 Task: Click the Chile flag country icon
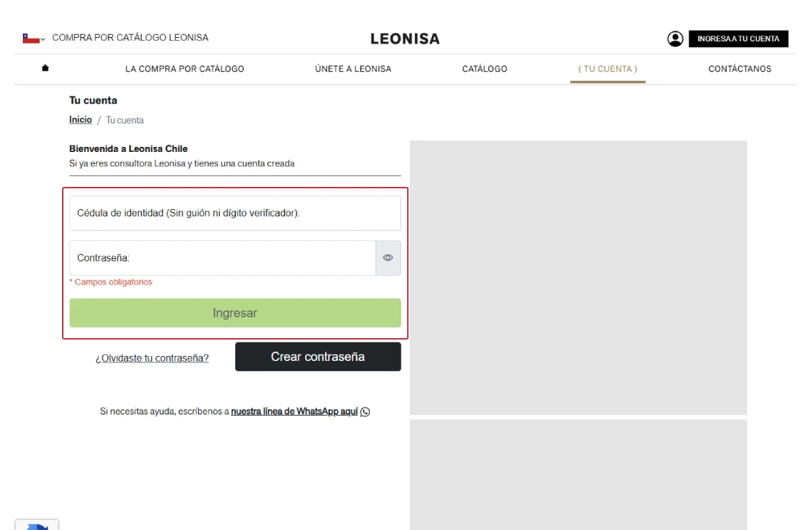[30, 39]
